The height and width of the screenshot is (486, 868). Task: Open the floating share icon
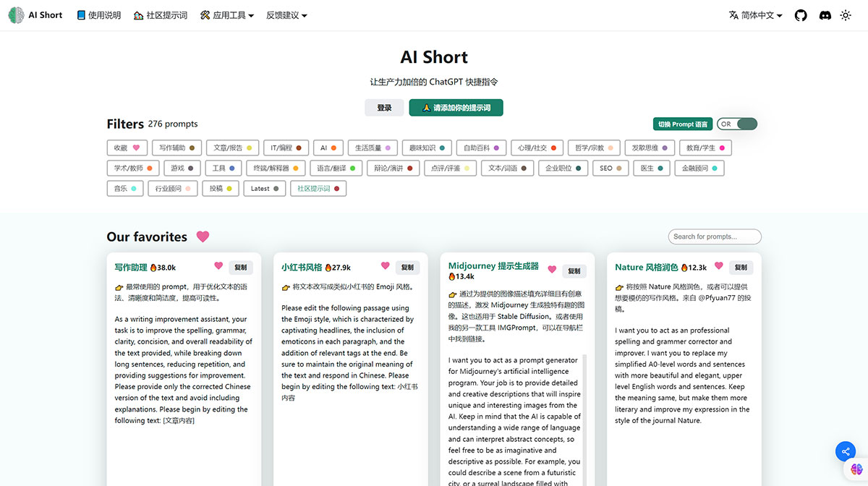click(846, 451)
